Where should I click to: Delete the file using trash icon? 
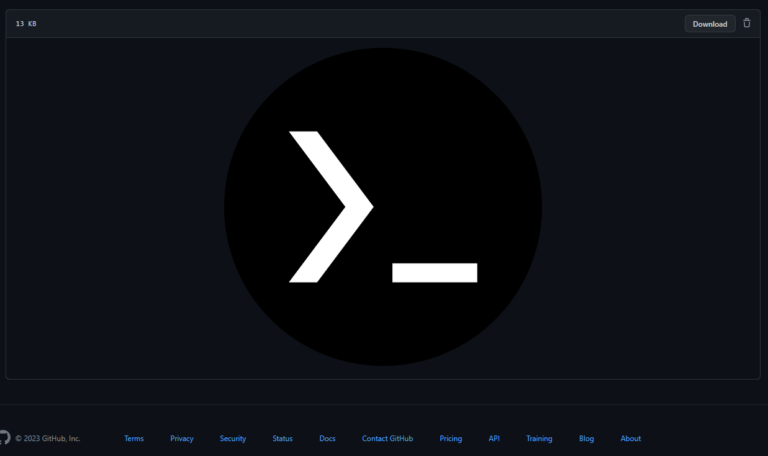[x=746, y=23]
